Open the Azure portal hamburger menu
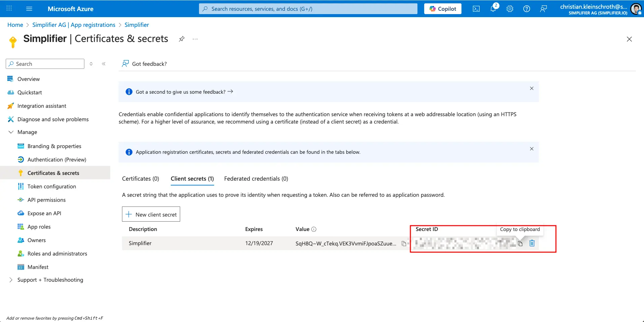Screen dimensions: 644x322 pos(29,9)
